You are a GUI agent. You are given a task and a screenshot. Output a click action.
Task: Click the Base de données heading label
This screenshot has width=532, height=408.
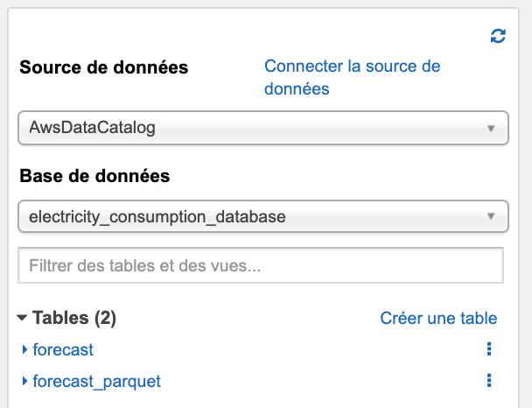(x=94, y=176)
